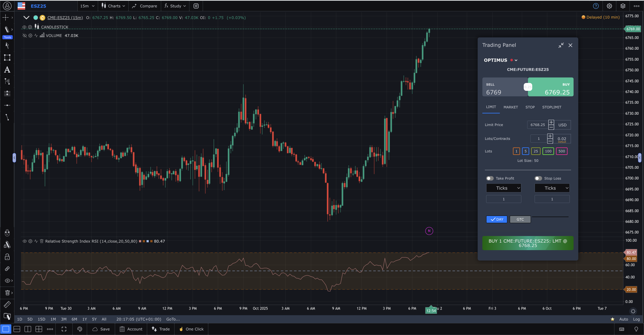Switch to the MARKET order tab

510,107
